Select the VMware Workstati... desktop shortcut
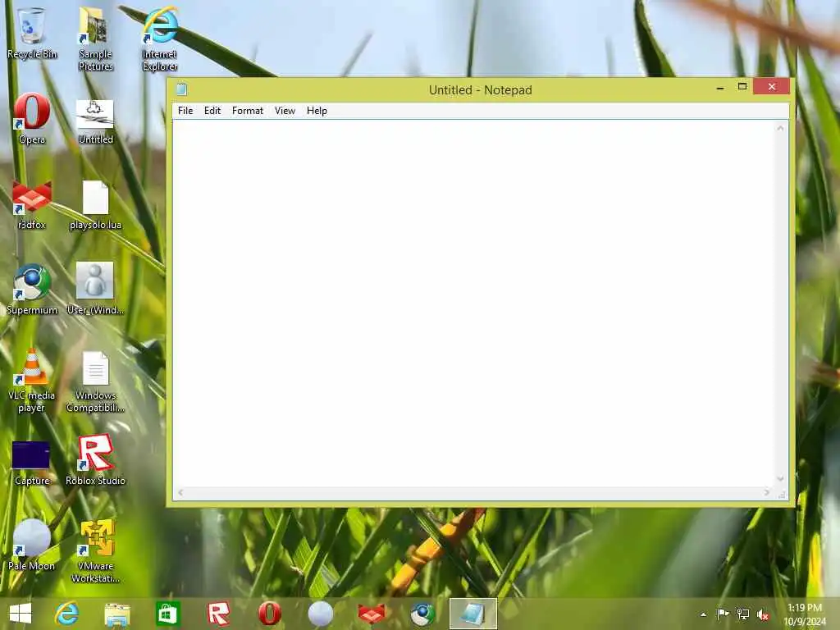The image size is (840, 630). point(95,551)
